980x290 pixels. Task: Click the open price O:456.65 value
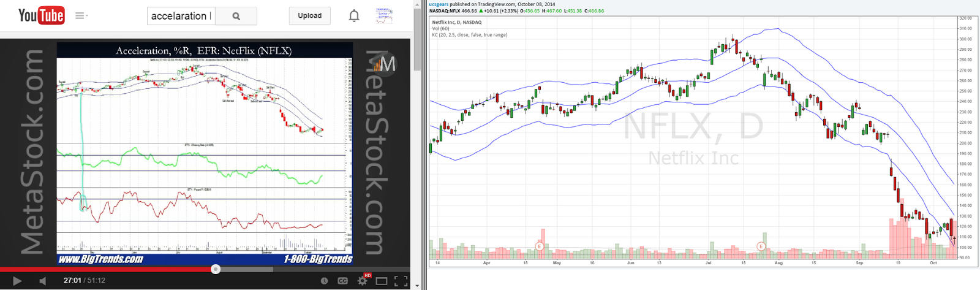tap(529, 10)
